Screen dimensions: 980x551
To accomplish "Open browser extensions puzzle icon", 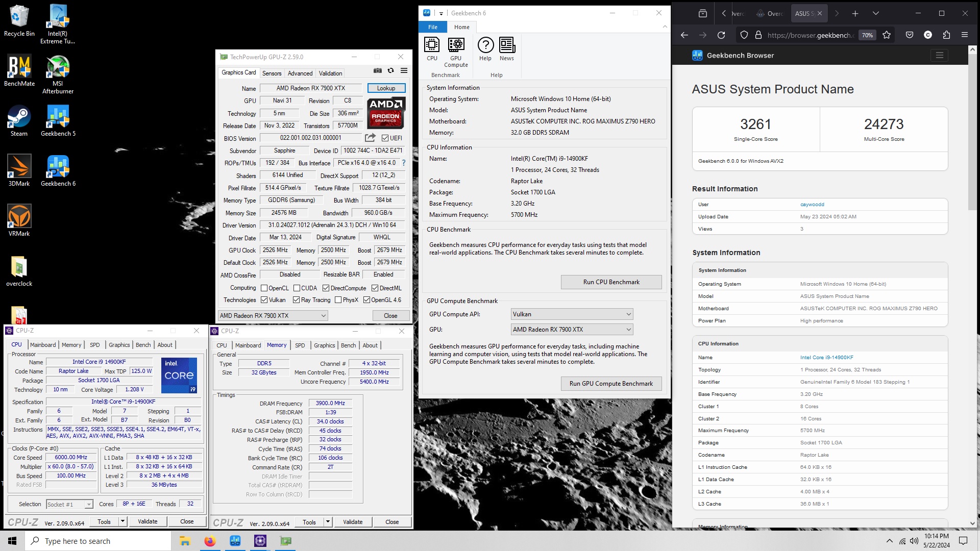I will [946, 35].
